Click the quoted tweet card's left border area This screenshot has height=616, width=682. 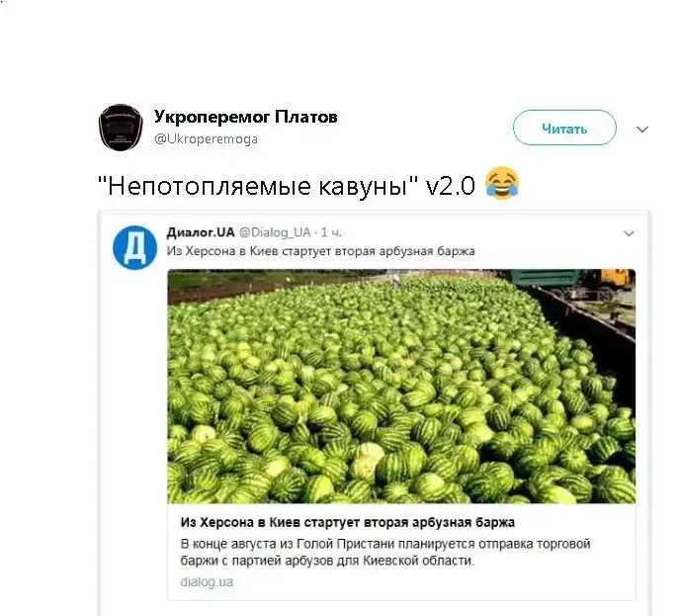point(101,413)
